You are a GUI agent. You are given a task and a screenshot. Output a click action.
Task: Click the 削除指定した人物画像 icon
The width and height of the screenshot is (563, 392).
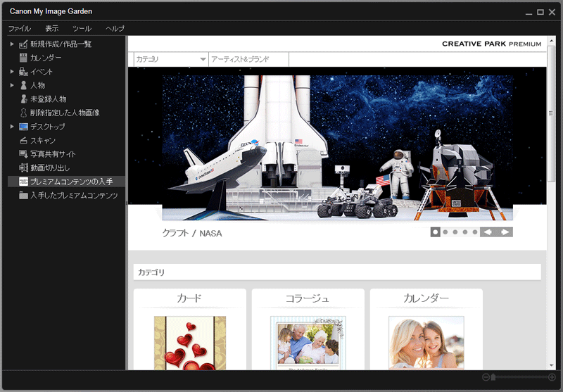click(23, 113)
